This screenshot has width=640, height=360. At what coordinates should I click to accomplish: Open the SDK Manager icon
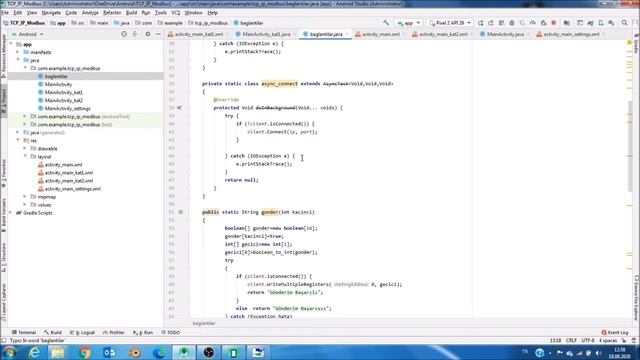click(611, 23)
